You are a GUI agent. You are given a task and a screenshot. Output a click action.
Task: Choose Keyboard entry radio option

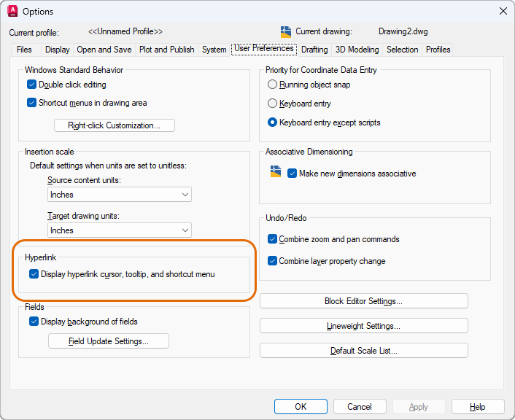click(273, 104)
